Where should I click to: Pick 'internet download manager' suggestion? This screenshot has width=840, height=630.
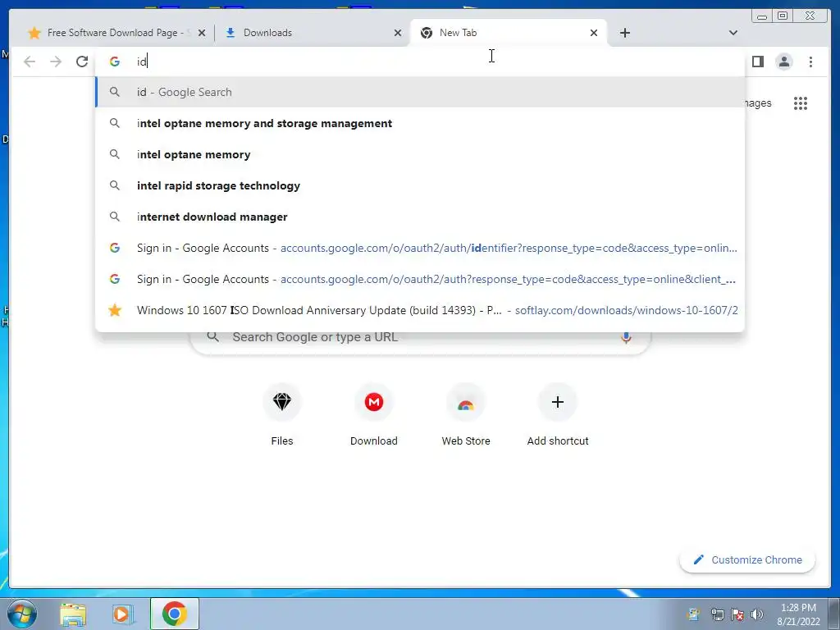coord(420,217)
